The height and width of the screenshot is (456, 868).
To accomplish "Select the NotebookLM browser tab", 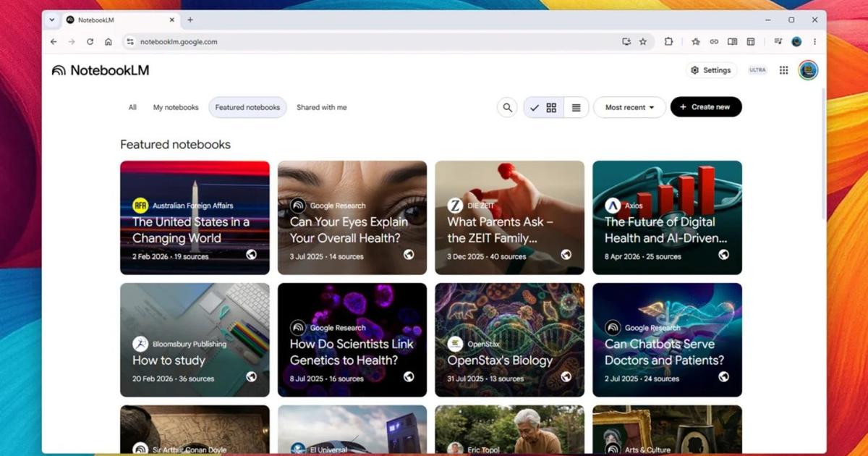I will click(x=121, y=20).
